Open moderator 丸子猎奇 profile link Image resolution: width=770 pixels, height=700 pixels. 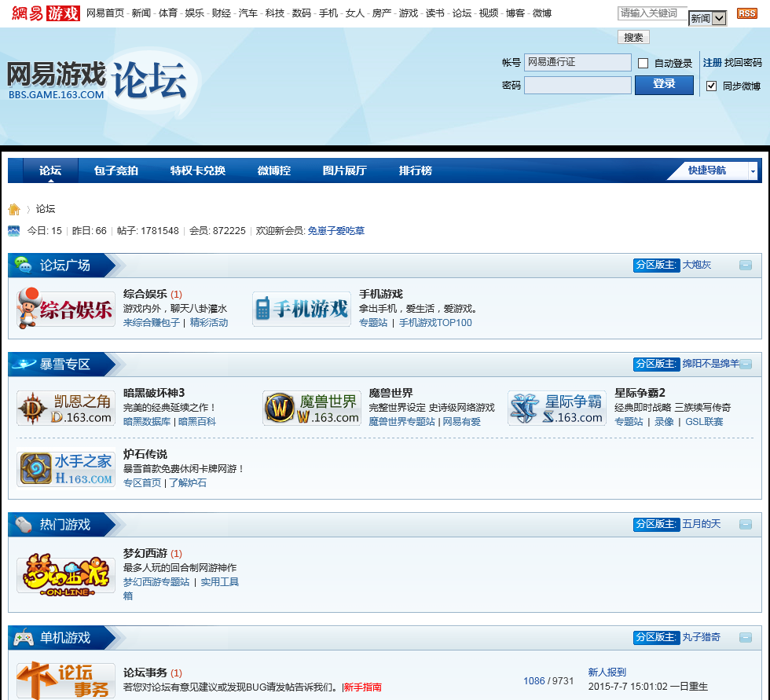click(701, 637)
